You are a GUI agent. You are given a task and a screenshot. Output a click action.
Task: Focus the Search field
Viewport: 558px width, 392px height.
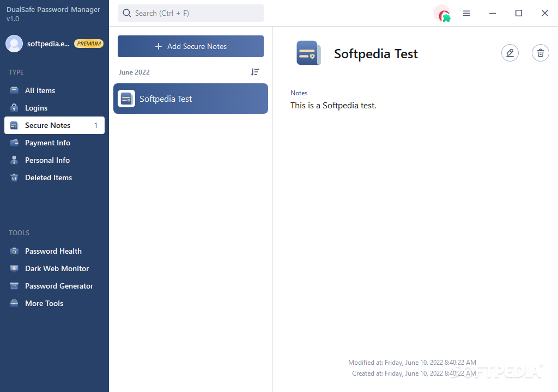(191, 13)
